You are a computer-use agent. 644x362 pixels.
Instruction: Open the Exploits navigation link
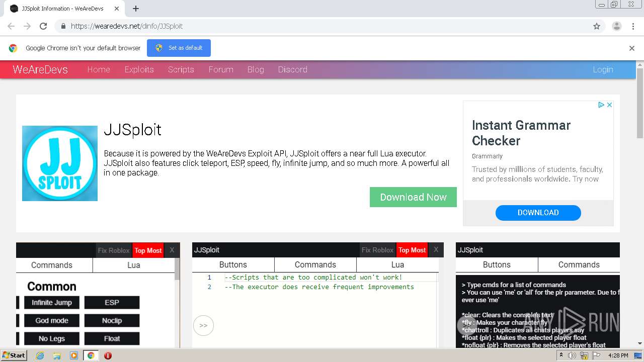pyautogui.click(x=139, y=69)
